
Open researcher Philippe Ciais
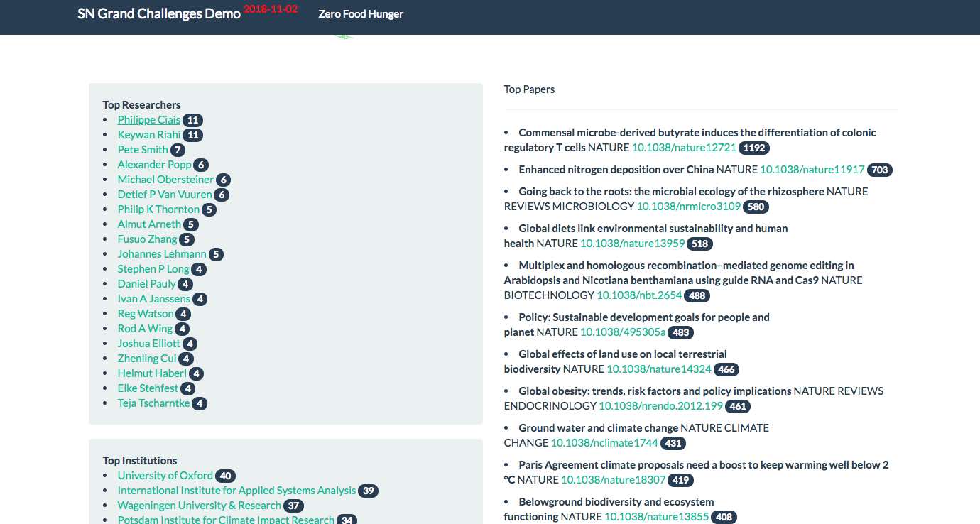149,120
